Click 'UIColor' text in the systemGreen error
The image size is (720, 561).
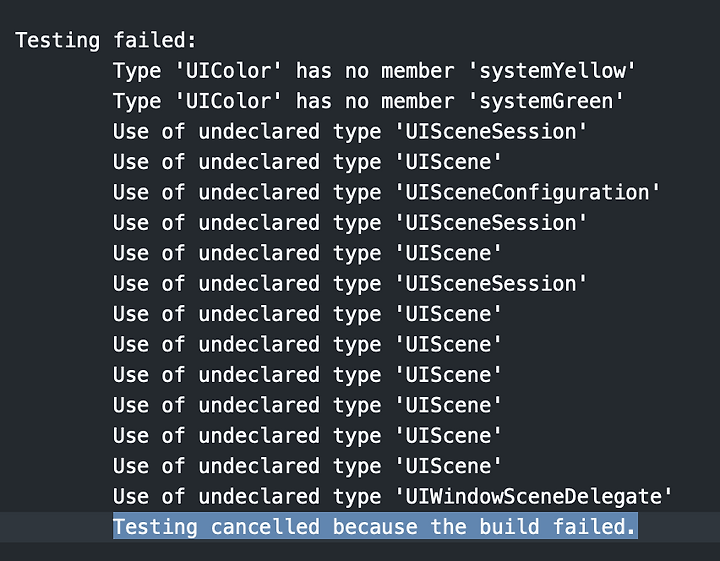point(228,101)
